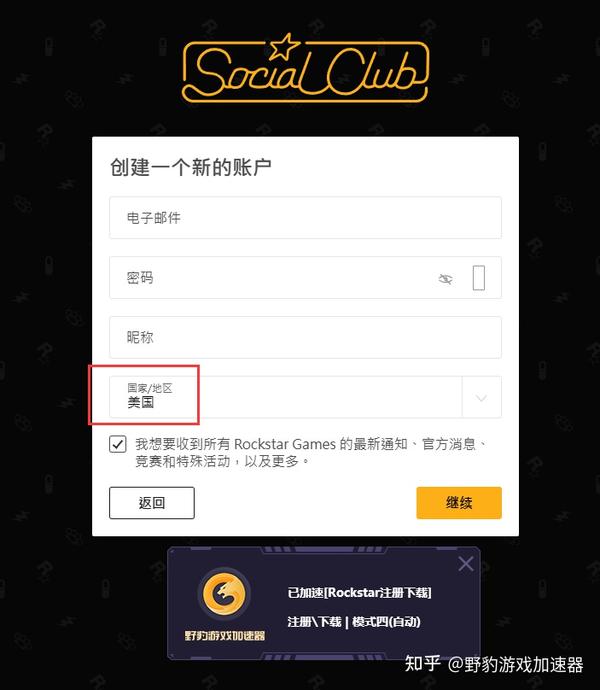Toggle password visibility with the eye icon
The height and width of the screenshot is (690, 600).
(x=445, y=279)
